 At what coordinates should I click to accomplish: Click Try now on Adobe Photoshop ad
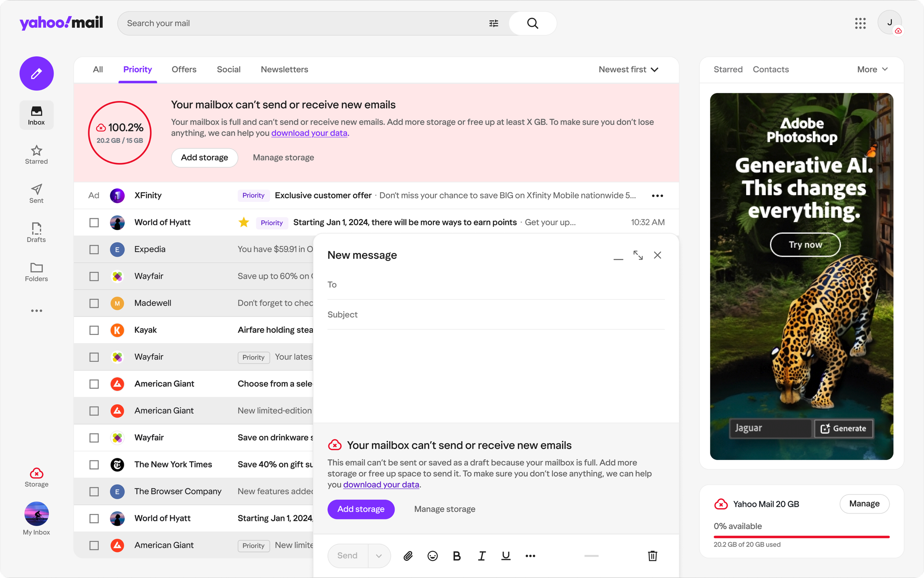tap(805, 245)
